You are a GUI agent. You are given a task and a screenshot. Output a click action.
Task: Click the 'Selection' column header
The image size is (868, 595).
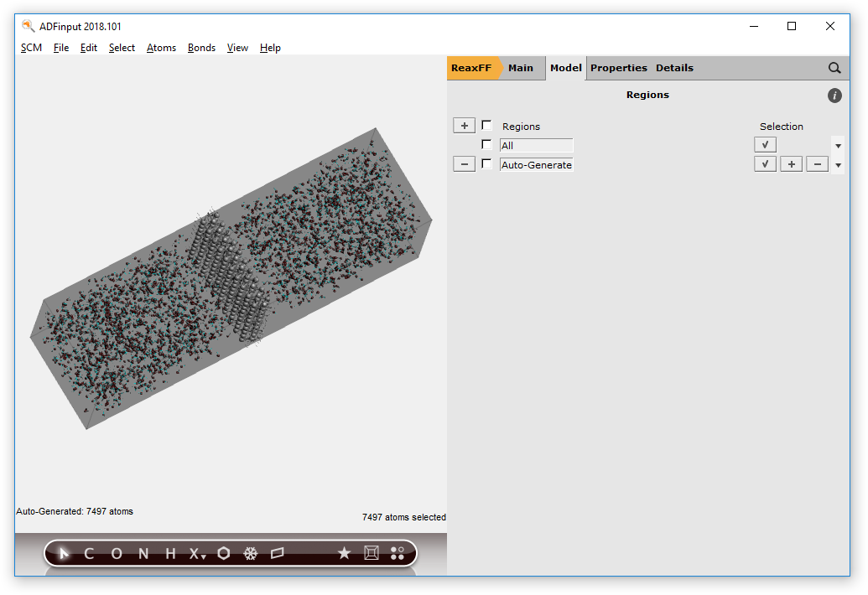781,127
